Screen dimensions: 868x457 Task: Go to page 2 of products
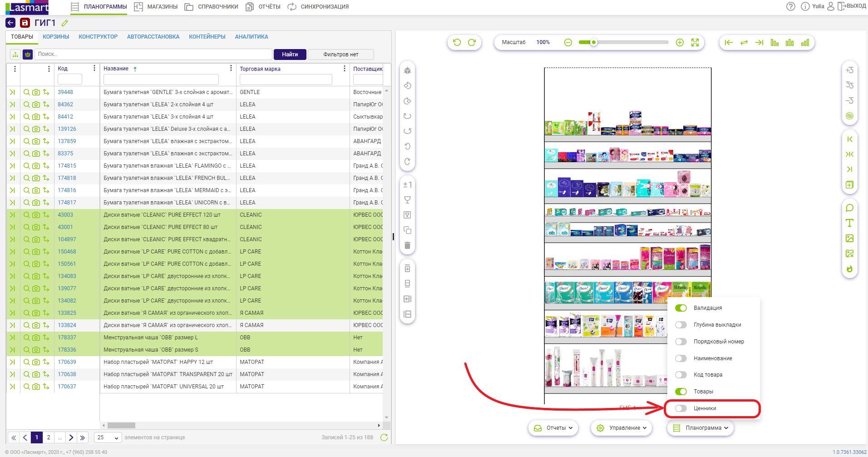pyautogui.click(x=49, y=437)
